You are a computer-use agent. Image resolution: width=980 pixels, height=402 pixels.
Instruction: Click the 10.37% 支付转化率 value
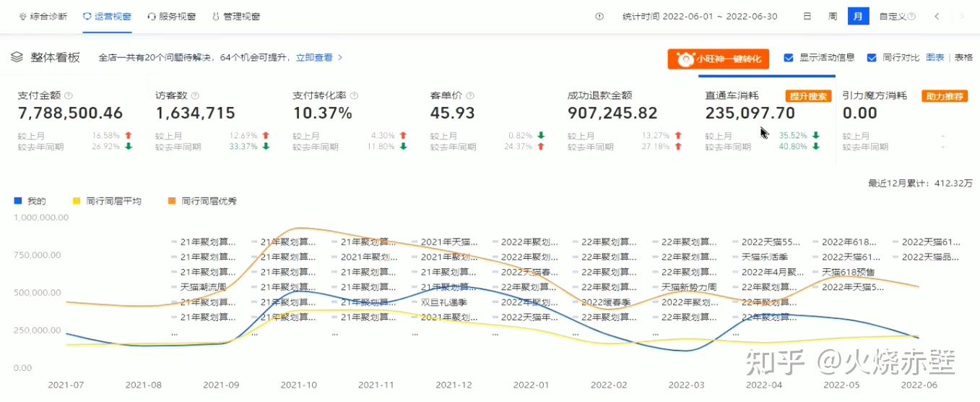(323, 114)
